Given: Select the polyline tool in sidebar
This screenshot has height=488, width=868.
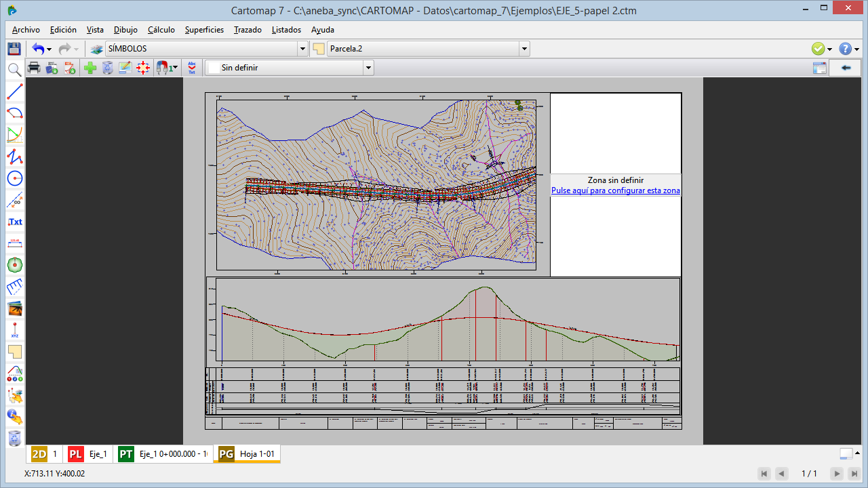Looking at the screenshot, I should [14, 157].
